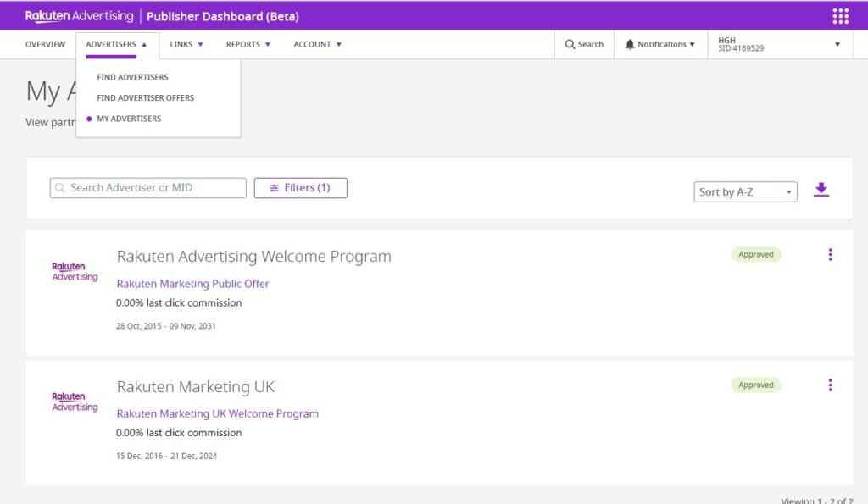868x504 pixels.
Task: Open options menu for Rakuten Advertising Welcome Program
Action: click(x=830, y=254)
